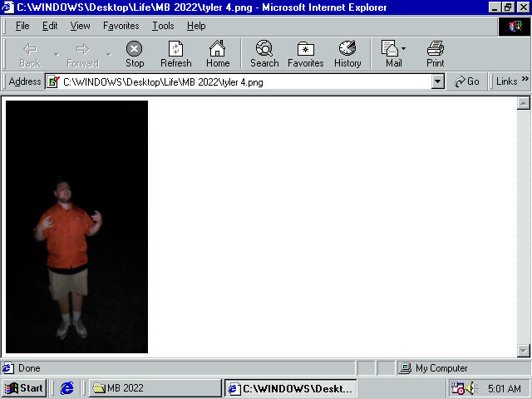Click the Links toolbar label

point(506,81)
